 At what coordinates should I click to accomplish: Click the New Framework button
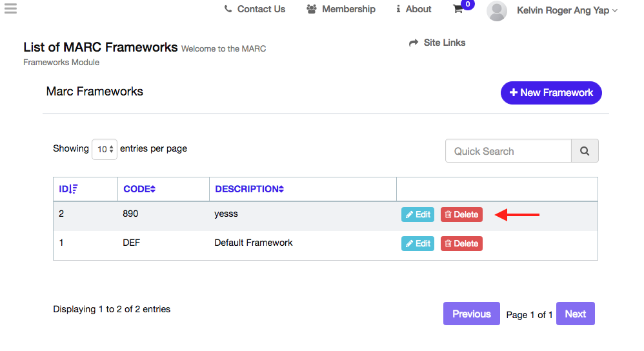[x=551, y=92]
